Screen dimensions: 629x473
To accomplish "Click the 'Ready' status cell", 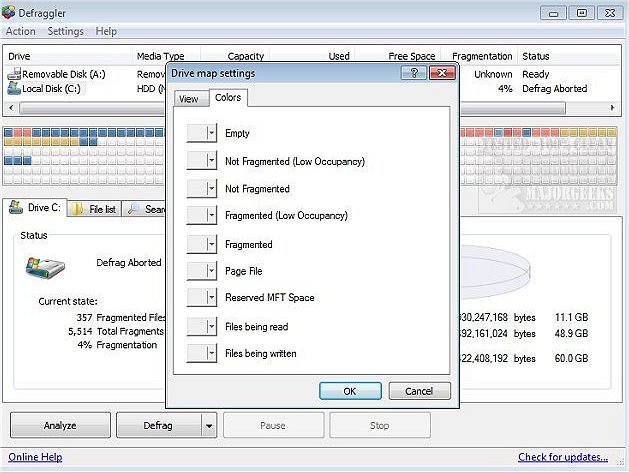I will [x=536, y=75].
